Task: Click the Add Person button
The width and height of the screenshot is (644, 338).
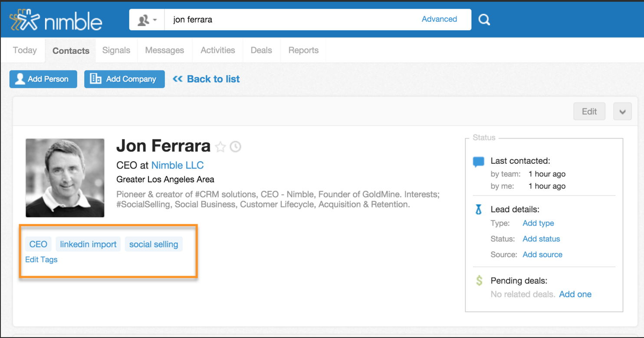Action: (x=43, y=79)
